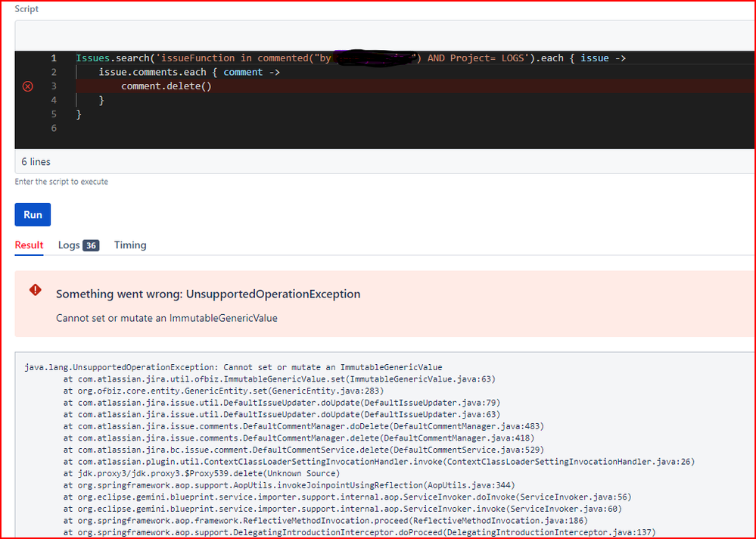756x539 pixels.
Task: Click the 'Script' field label
Action: [26, 9]
